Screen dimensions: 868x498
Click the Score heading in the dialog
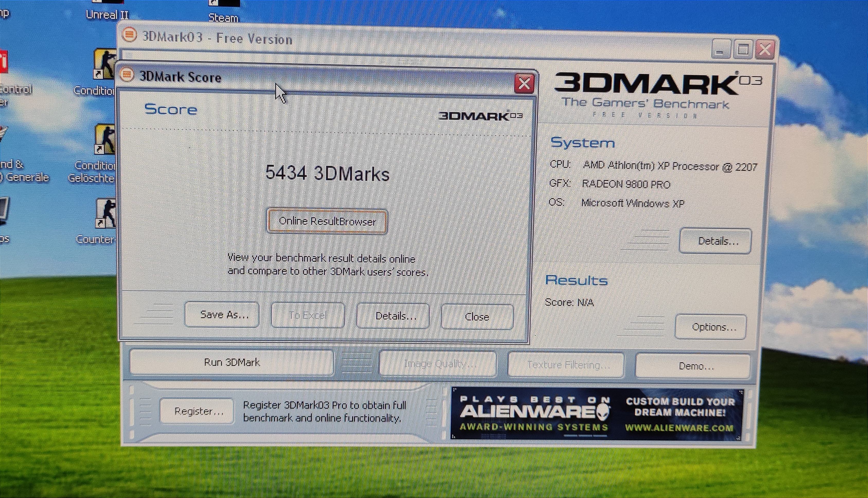coord(171,109)
